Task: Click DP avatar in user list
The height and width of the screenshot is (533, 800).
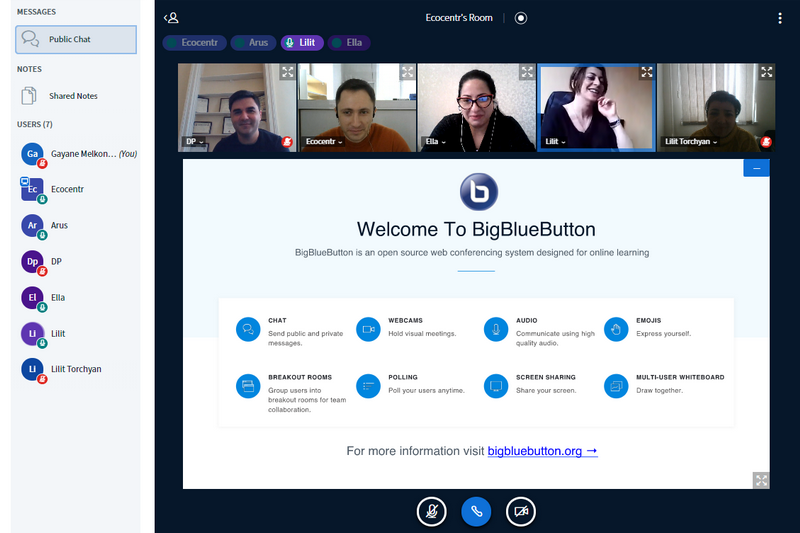Action: point(32,262)
